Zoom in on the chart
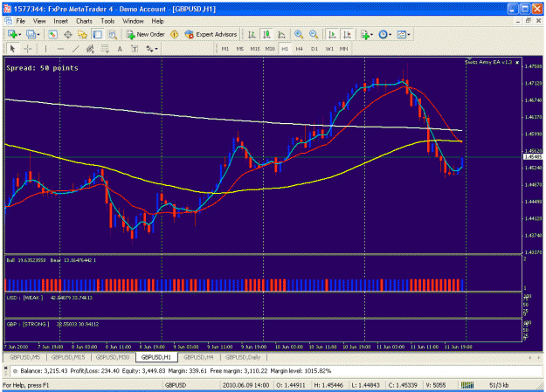Image resolution: width=546 pixels, height=392 pixels. 299,34
